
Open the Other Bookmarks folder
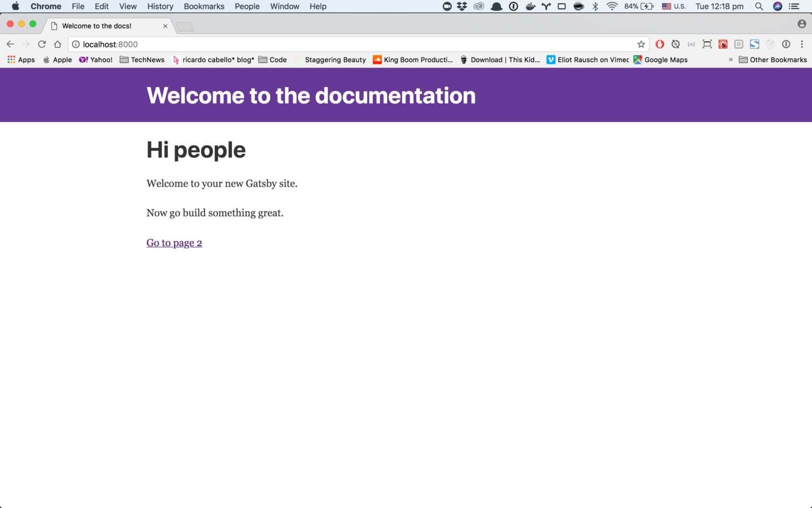[x=773, y=59]
